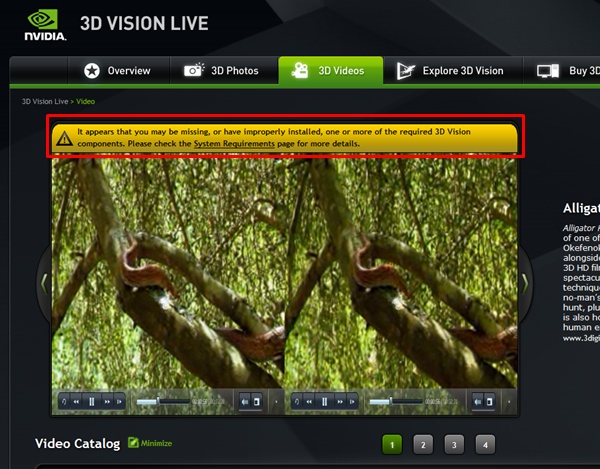Screen dimensions: 600x469
Task: Click the NVIDIA logo
Action: point(45,25)
